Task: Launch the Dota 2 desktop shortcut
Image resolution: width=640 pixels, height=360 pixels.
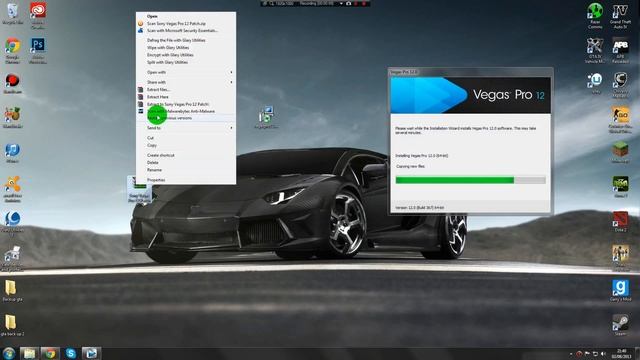Action: coord(620,221)
